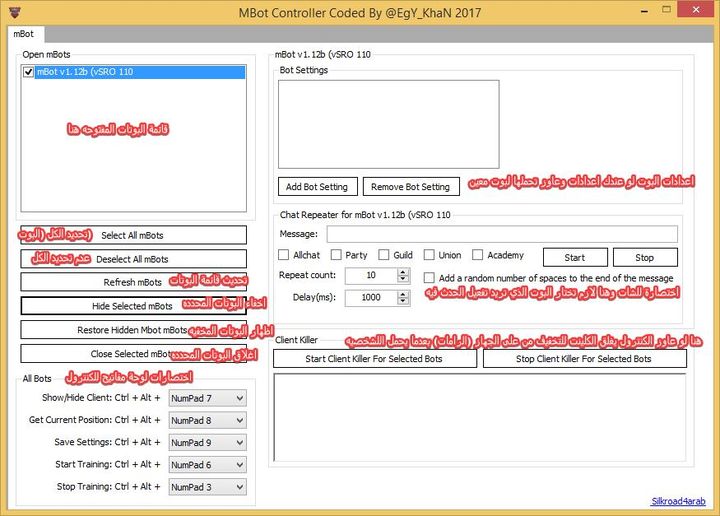Viewport: 720px width, 516px height.
Task: Open the Stop Training hotkey dropdown
Action: pyautogui.click(x=208, y=487)
